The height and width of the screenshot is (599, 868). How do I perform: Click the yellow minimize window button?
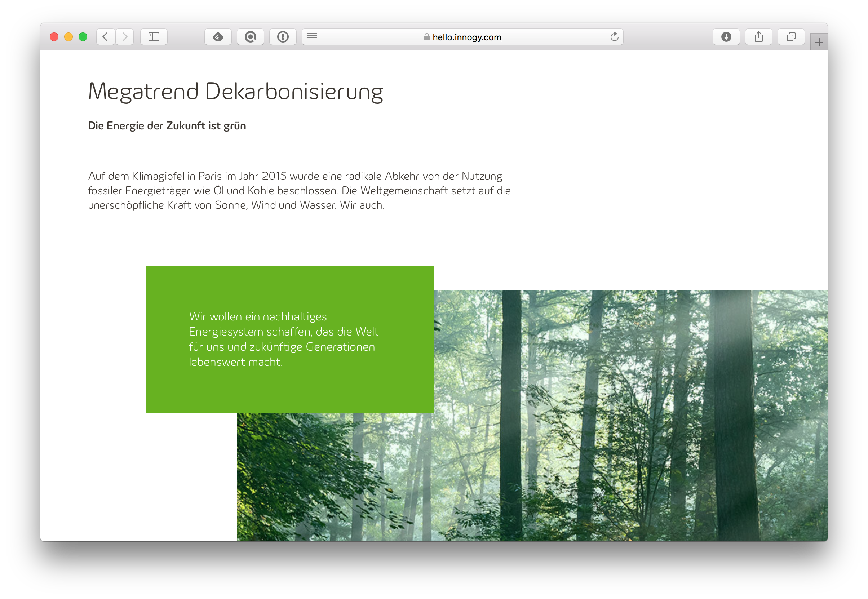pos(68,37)
